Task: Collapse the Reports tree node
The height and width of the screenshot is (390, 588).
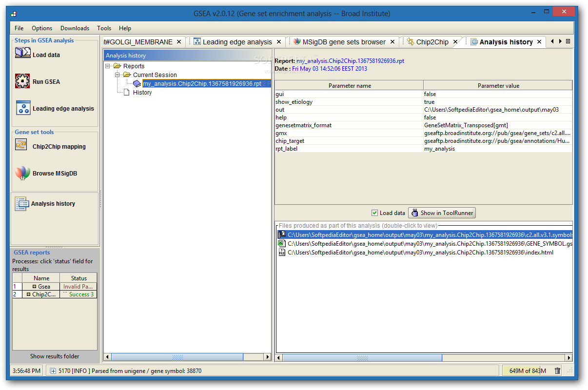Action: [108, 66]
